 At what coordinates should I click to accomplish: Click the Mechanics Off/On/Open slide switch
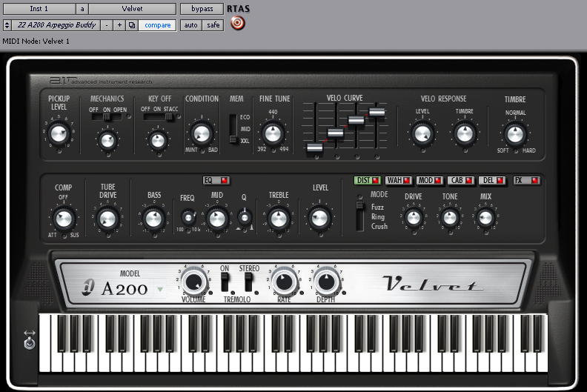[x=107, y=117]
